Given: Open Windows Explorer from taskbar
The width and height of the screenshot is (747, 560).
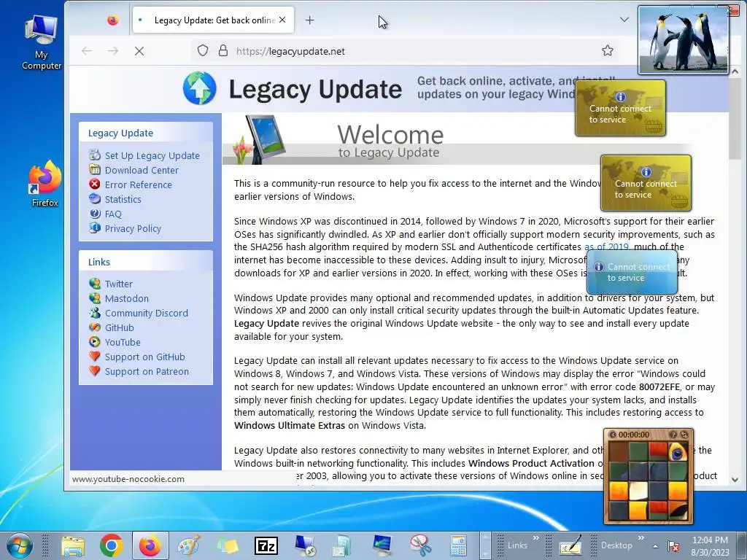Looking at the screenshot, I should tap(73, 545).
